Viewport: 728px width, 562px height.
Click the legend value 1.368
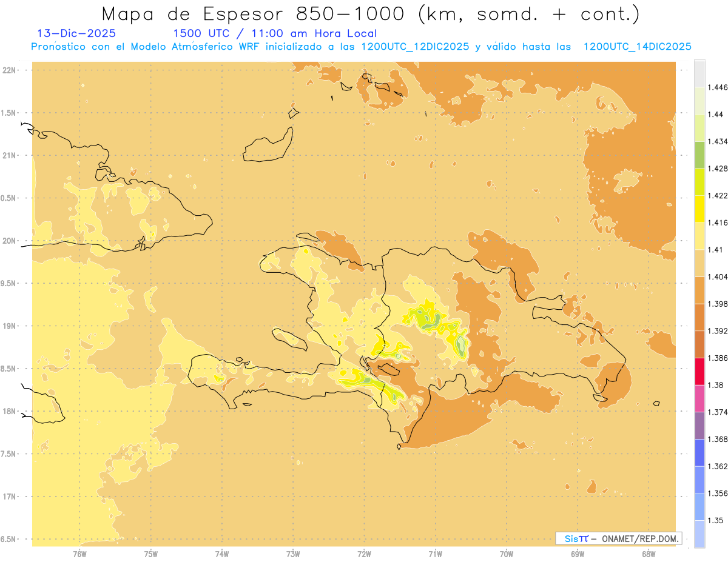point(718,440)
